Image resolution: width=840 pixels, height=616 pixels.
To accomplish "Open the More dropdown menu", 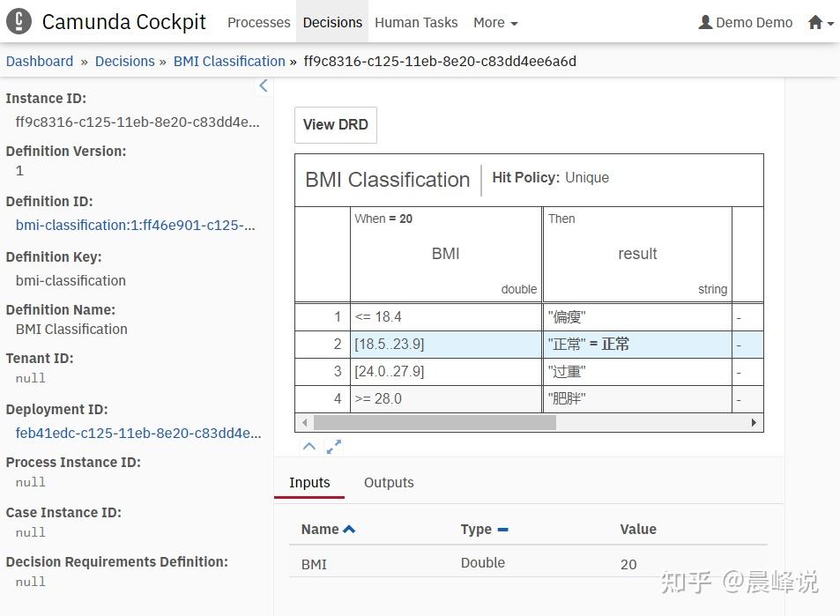I will (494, 23).
